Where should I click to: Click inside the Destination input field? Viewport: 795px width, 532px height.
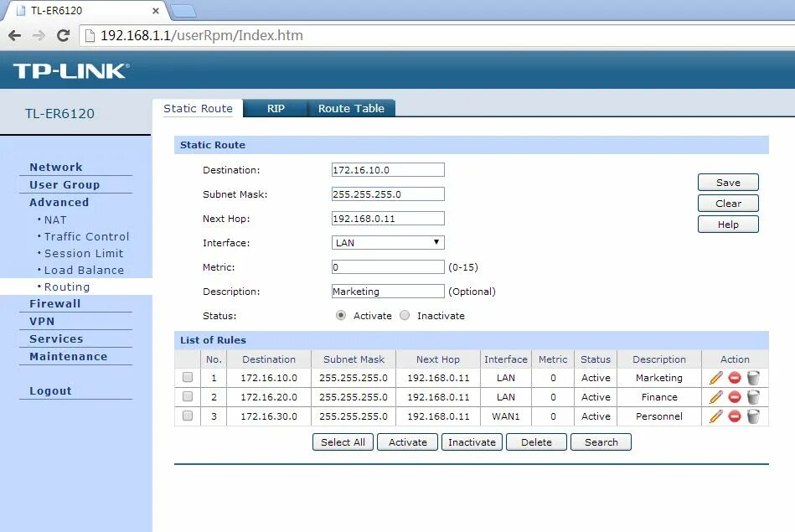[x=387, y=169]
